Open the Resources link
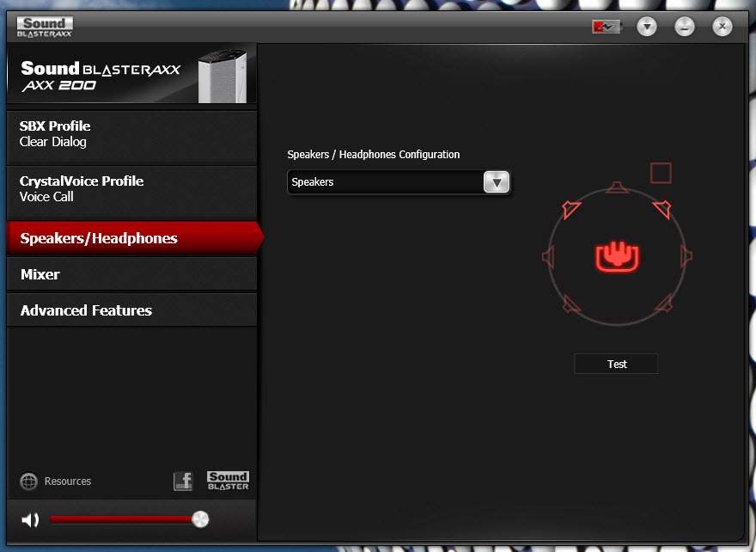Image resolution: width=756 pixels, height=552 pixels. pyautogui.click(x=68, y=481)
